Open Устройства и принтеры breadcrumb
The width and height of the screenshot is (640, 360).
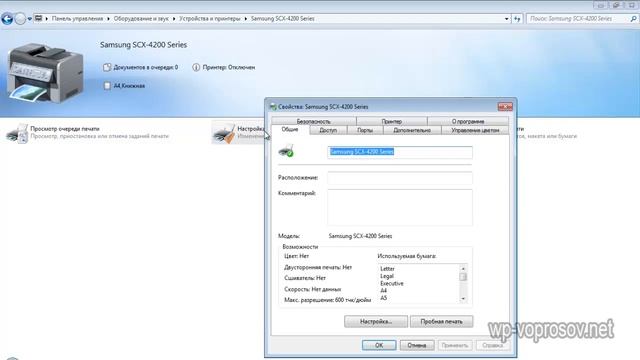click(210, 19)
